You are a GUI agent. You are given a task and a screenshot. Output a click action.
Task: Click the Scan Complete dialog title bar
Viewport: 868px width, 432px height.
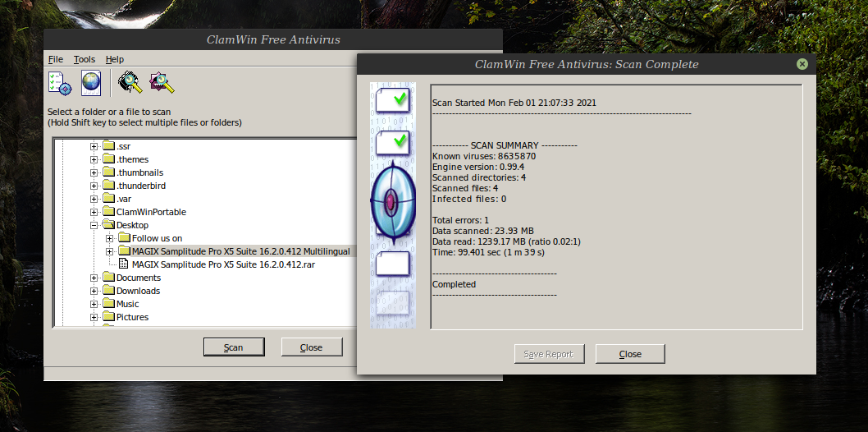pos(587,64)
